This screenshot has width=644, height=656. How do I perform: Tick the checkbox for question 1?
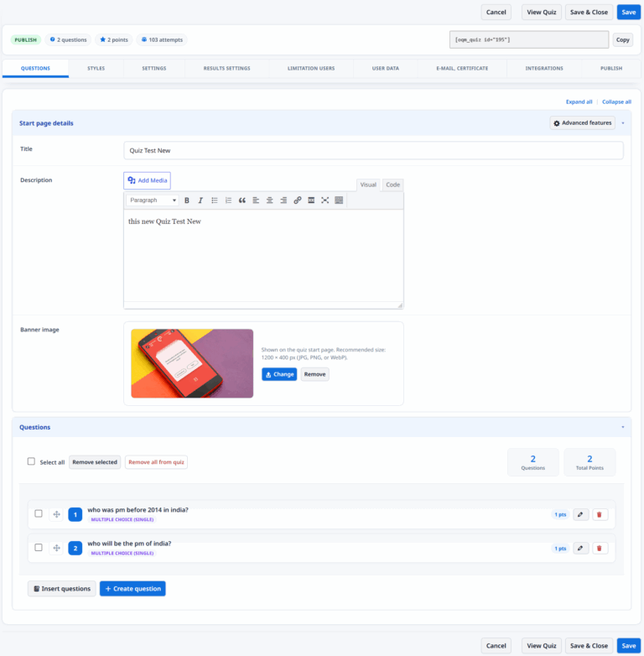(x=39, y=513)
